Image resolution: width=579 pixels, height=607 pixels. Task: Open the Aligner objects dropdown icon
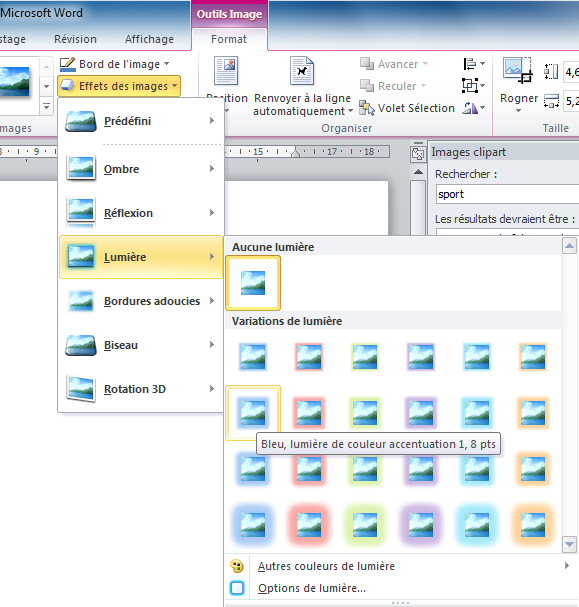coord(474,64)
